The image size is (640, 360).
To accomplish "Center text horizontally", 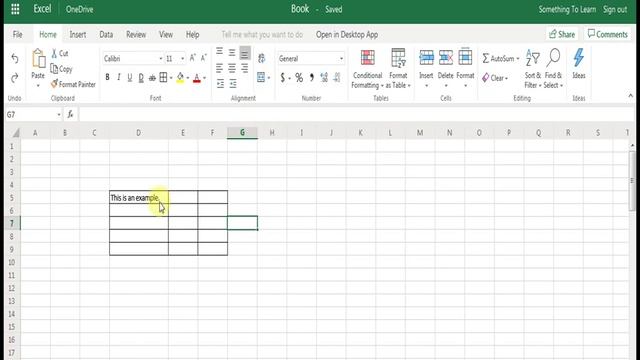I will (232, 68).
